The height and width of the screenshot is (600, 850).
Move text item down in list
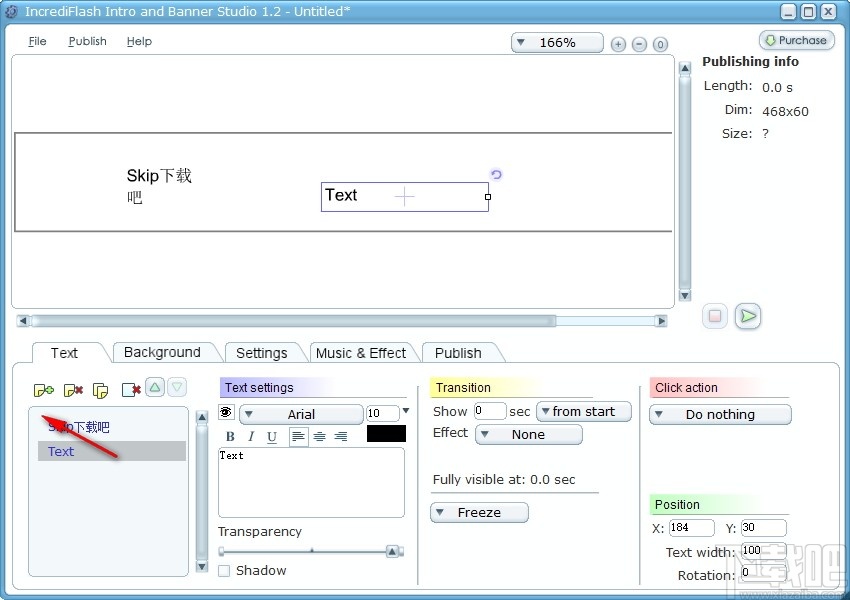pyautogui.click(x=177, y=388)
